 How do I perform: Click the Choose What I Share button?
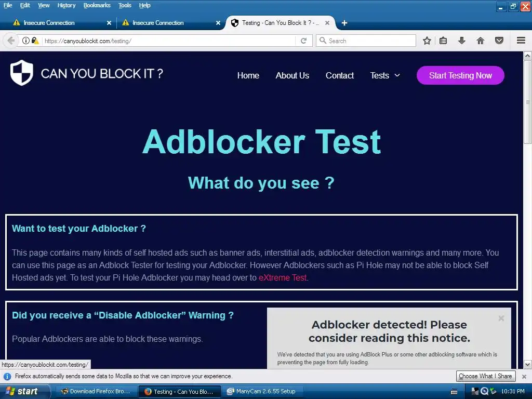[x=486, y=376]
